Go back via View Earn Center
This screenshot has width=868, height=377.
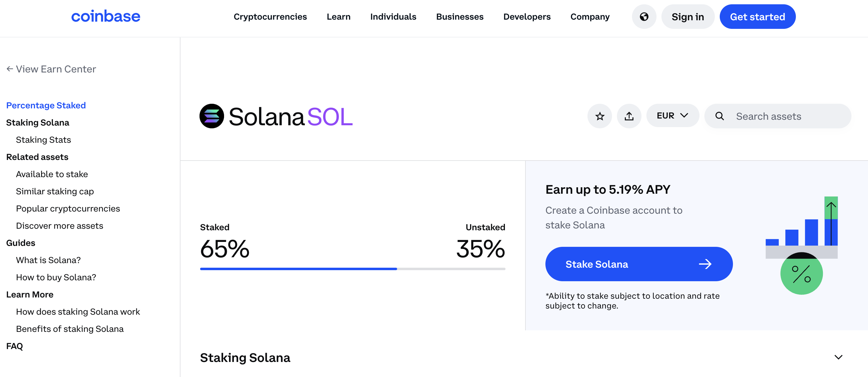tap(51, 69)
